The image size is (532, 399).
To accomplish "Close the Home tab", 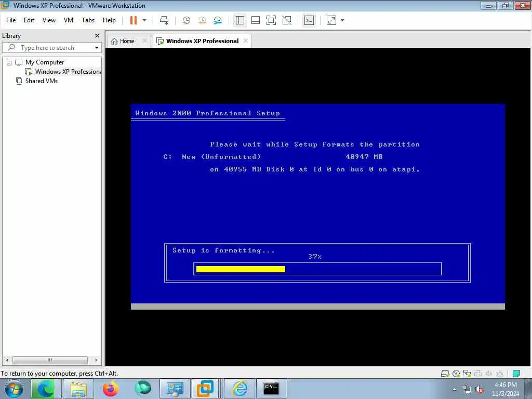I will pyautogui.click(x=144, y=41).
